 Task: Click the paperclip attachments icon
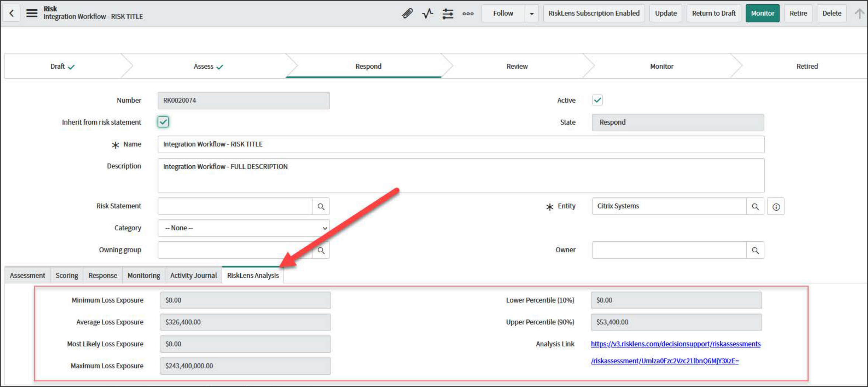pos(407,14)
